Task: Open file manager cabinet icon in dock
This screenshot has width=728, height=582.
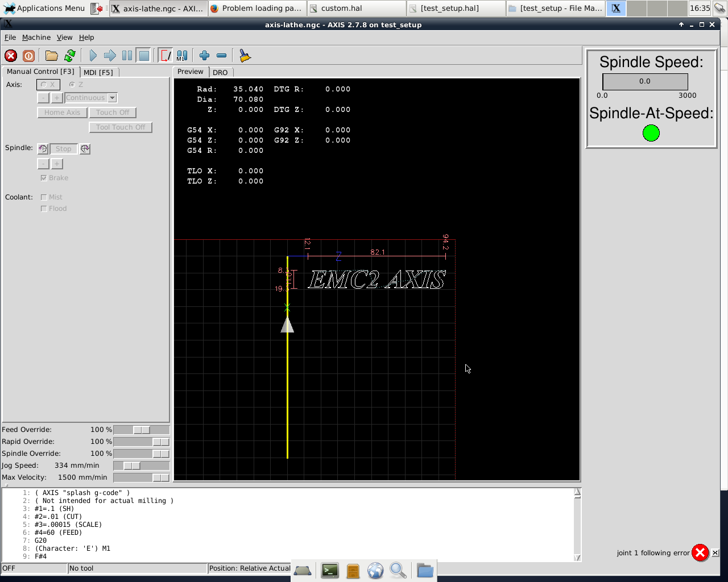Action: click(353, 571)
